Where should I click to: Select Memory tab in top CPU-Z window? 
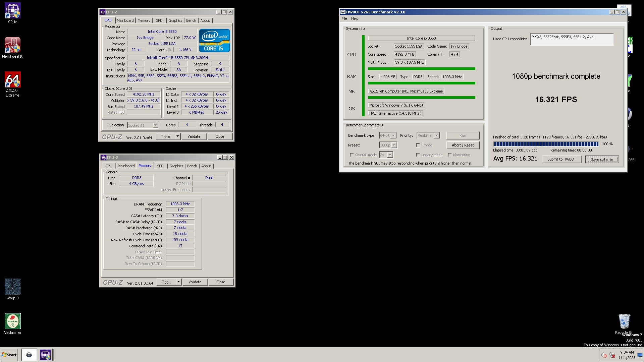click(x=144, y=20)
